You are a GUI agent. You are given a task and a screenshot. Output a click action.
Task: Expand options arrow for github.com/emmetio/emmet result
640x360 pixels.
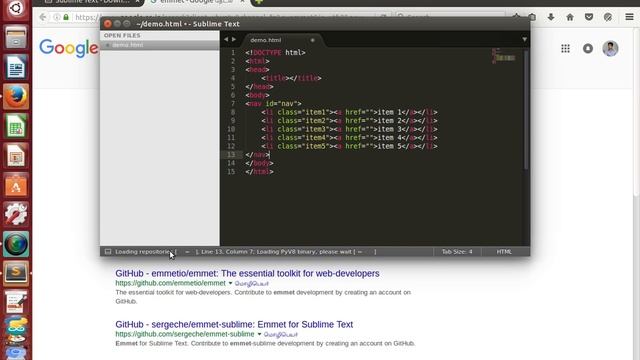[230, 283]
